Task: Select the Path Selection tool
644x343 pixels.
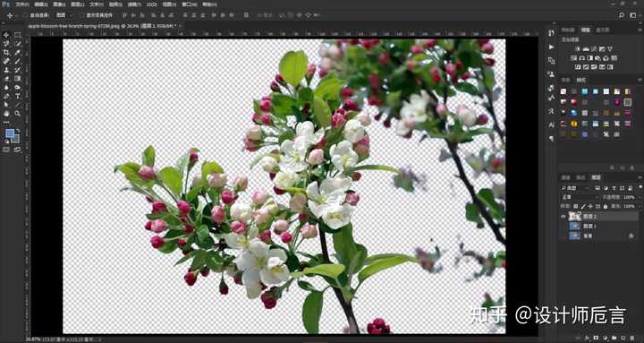Action: tap(6, 105)
